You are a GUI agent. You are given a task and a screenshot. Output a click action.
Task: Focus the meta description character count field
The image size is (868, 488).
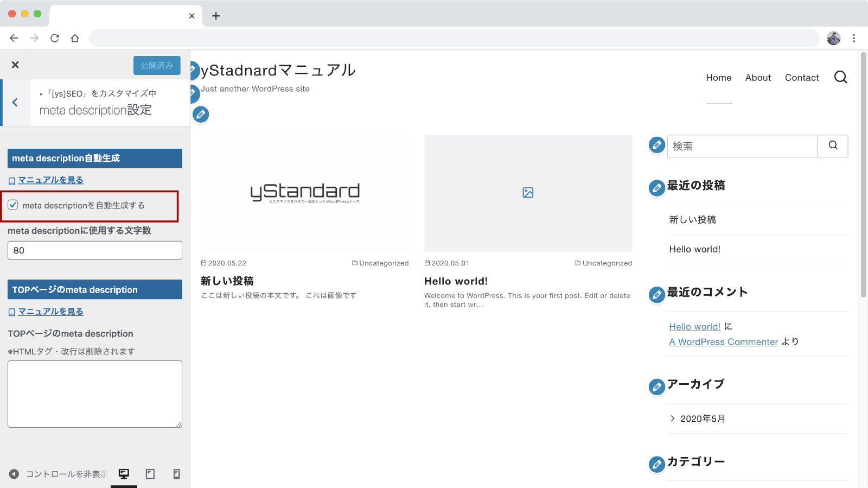pos(95,250)
